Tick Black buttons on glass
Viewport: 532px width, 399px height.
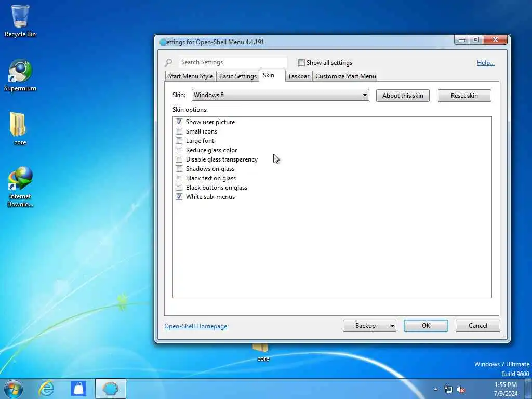179,187
